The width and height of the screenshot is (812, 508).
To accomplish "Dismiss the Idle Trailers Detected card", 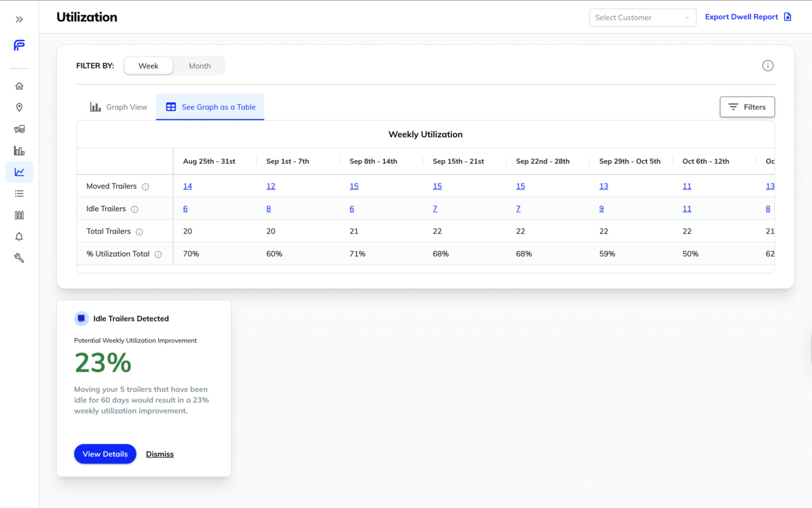I will [160, 454].
